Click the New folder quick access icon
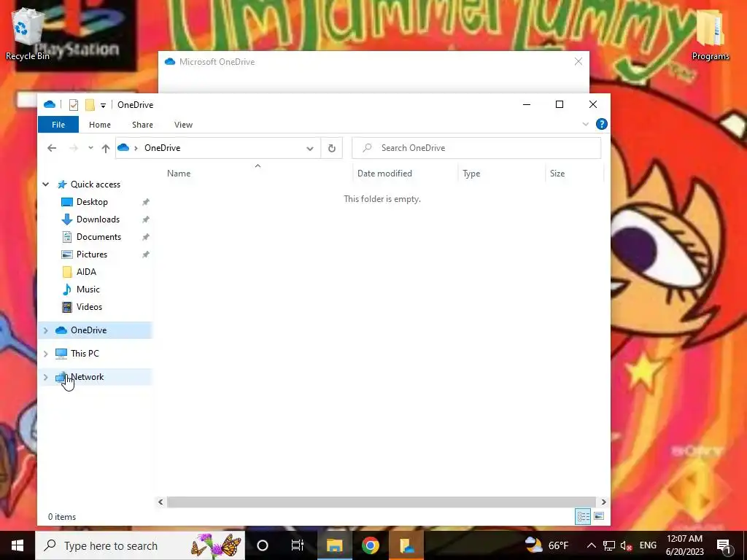This screenshot has height=560, width=747. tap(90, 105)
